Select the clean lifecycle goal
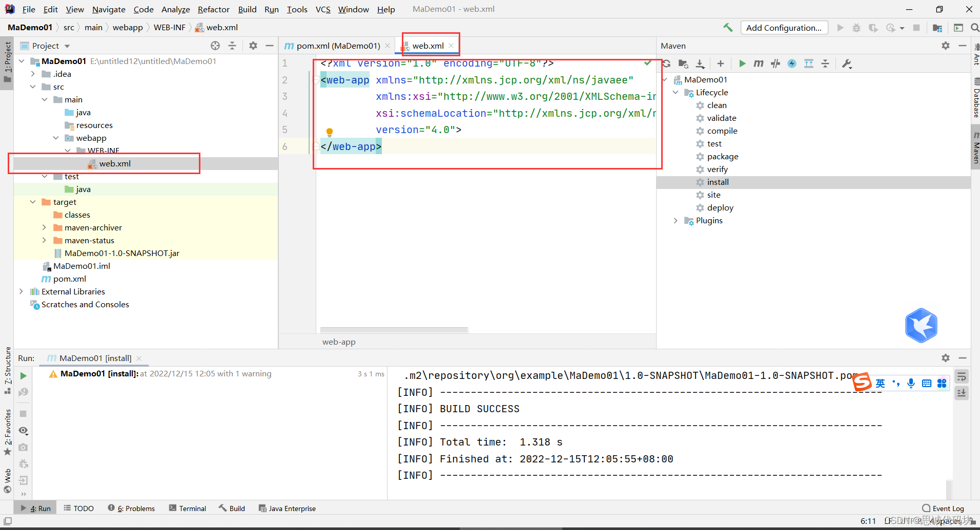The height and width of the screenshot is (530, 980). (x=717, y=105)
